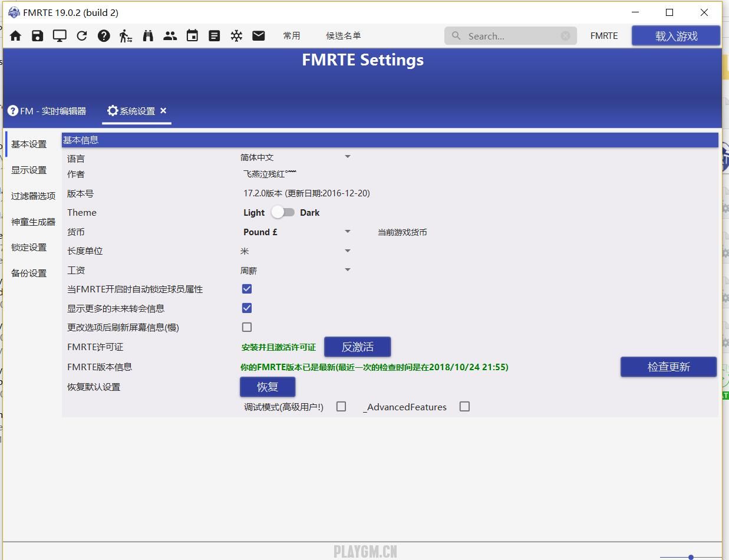Click the 恢复 restore defaults button
Screen dimensions: 729x560
coord(268,387)
